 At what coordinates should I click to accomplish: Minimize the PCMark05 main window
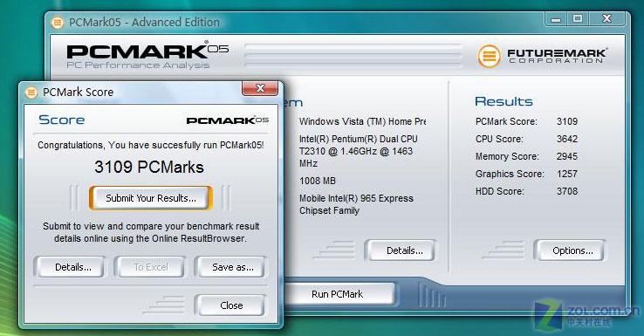(556, 19)
